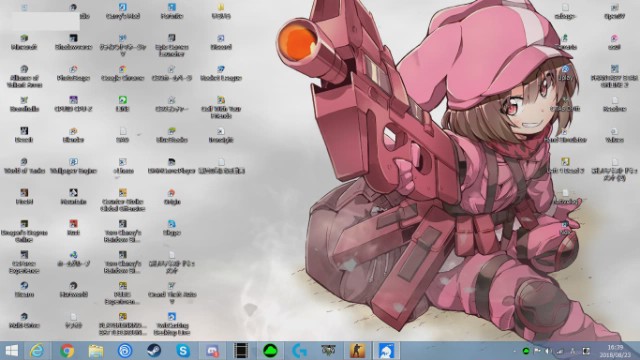Open the CS:GO taskbar icon
The height and width of the screenshot is (360, 640).
coord(357,351)
